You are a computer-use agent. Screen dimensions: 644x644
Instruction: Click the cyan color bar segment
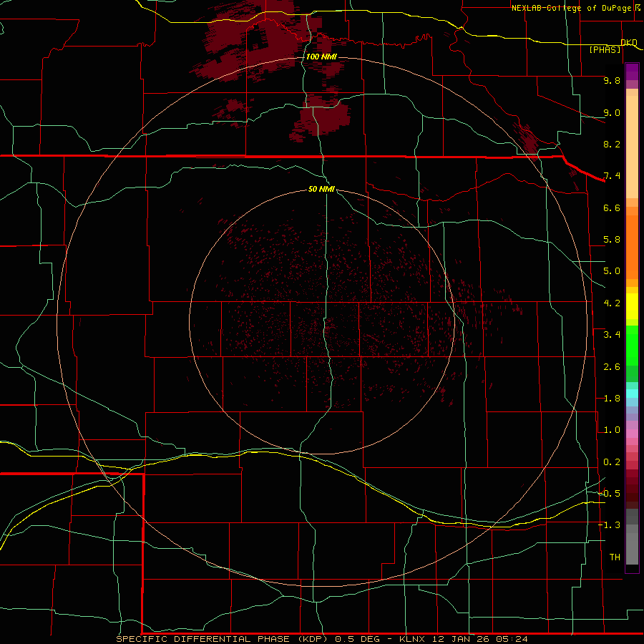[x=632, y=394]
